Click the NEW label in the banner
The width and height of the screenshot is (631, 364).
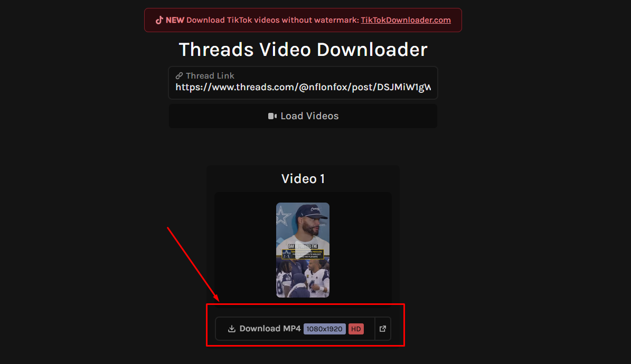[175, 20]
